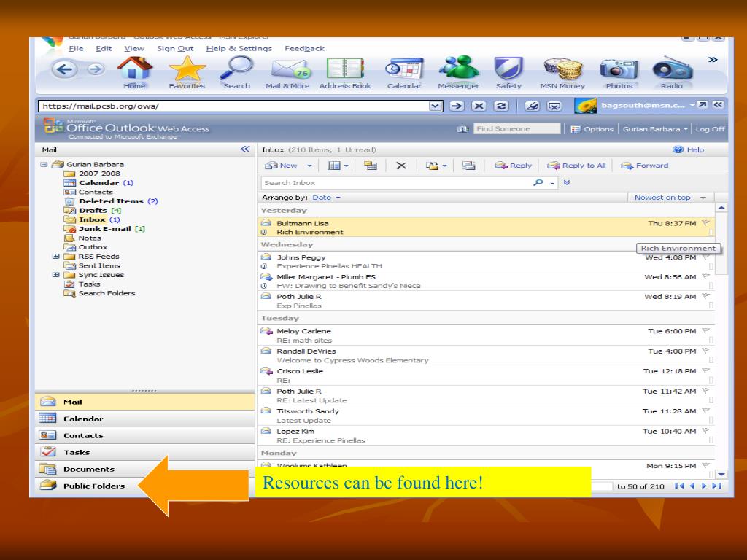Open the View menu
Viewport: 747px width, 560px height.
tap(134, 49)
